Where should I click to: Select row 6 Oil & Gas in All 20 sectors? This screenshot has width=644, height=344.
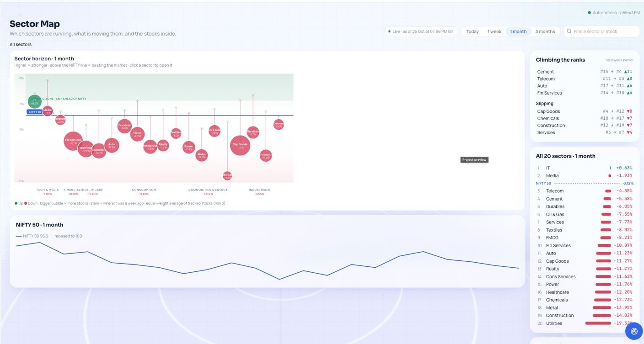(x=585, y=214)
